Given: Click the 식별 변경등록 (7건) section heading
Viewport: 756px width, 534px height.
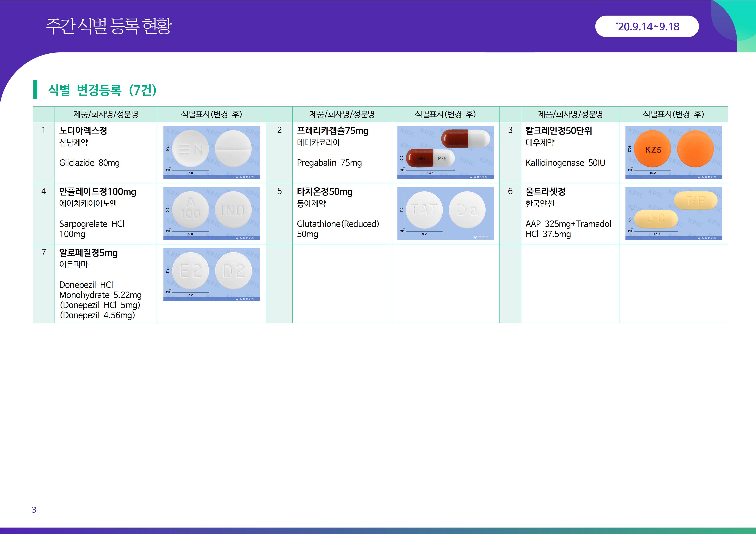Looking at the screenshot, I should [102, 90].
